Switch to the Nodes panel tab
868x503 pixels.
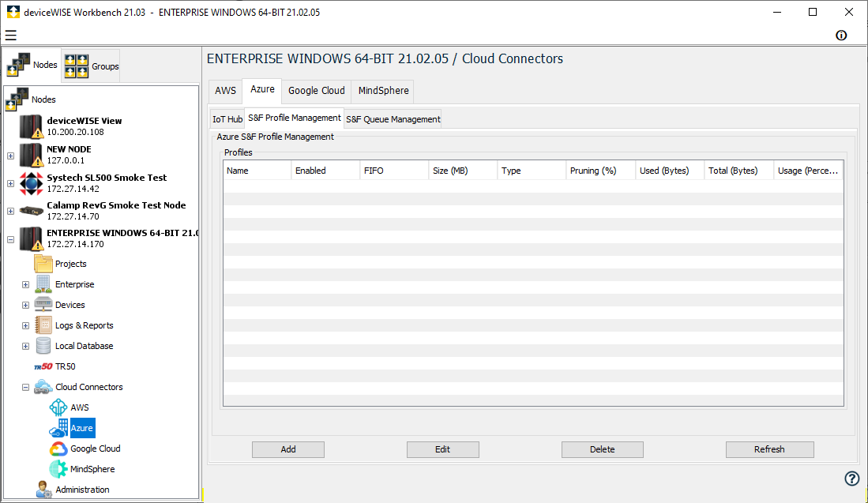pos(32,65)
